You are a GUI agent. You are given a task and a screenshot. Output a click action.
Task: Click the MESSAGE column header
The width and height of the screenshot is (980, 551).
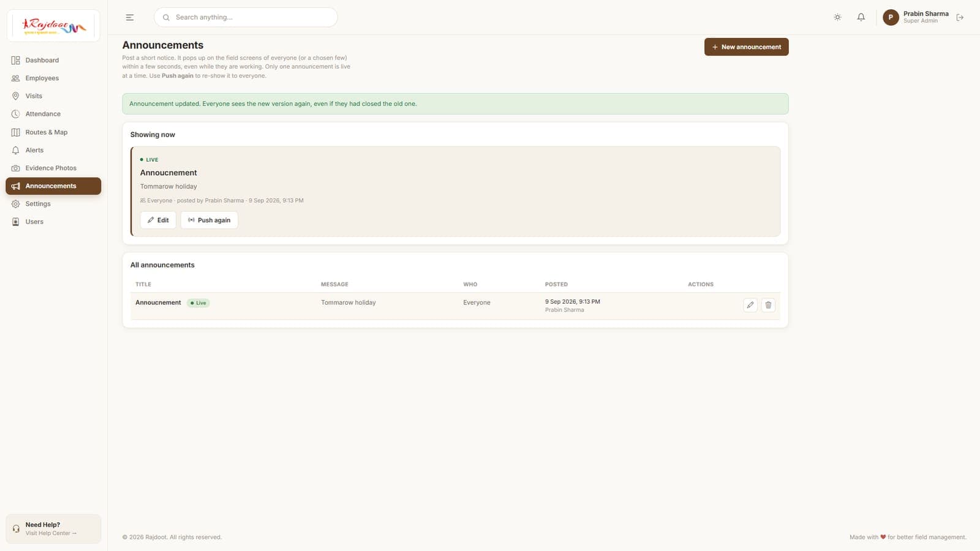(334, 284)
